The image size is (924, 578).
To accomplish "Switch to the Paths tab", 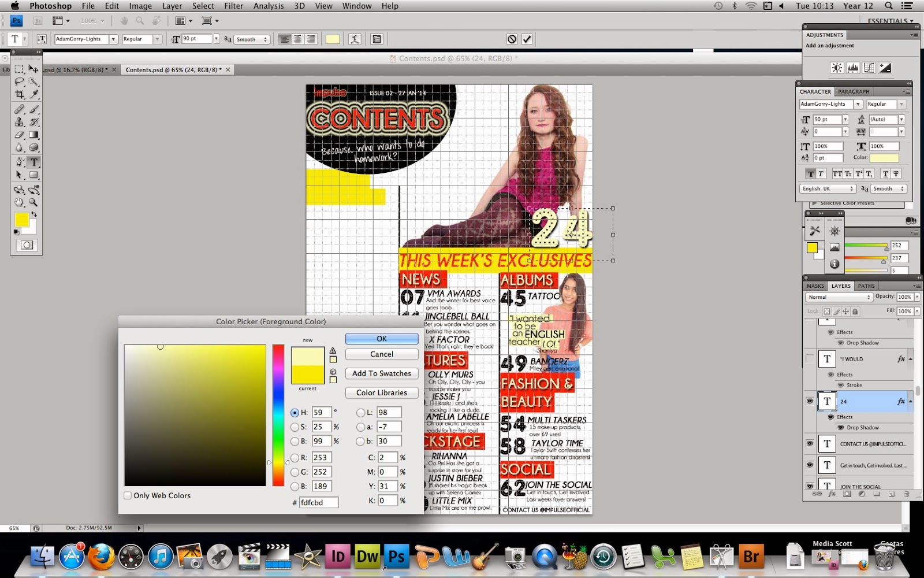I will tap(866, 286).
